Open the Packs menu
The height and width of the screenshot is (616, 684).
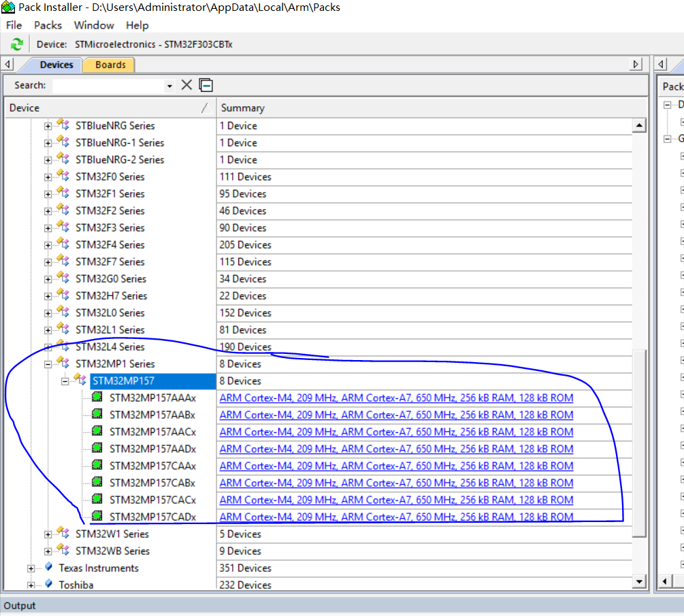point(48,25)
